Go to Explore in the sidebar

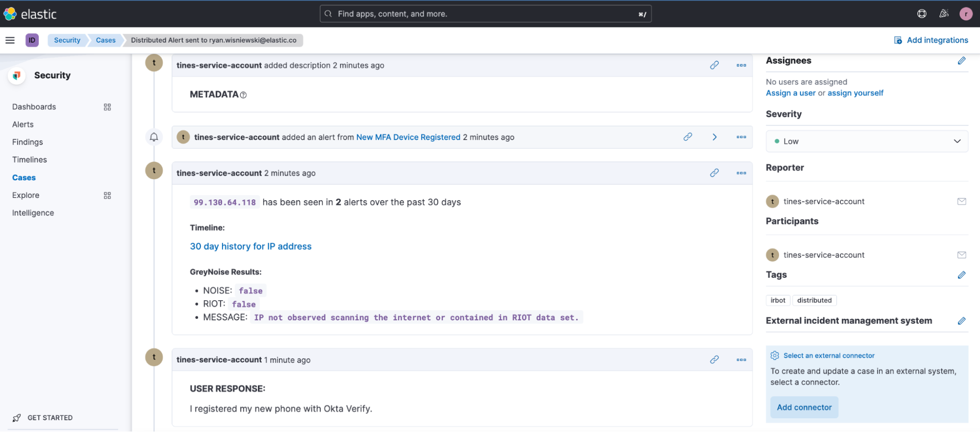pos(25,195)
